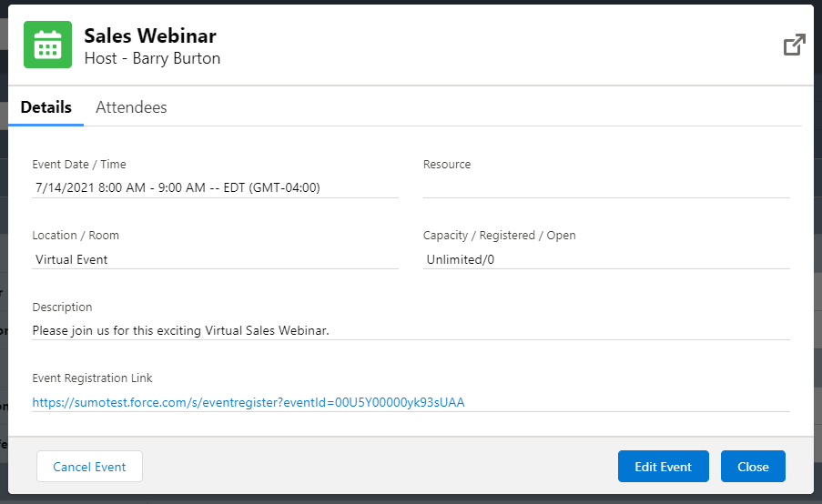Click the Host - Barry Burton subtitle
Viewport: 822px width, 504px height.
[x=152, y=59]
